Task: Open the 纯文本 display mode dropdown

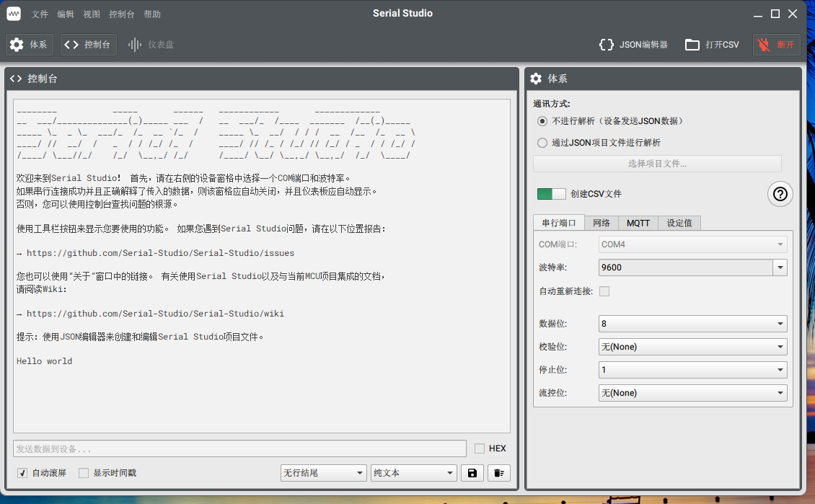Action: [414, 473]
